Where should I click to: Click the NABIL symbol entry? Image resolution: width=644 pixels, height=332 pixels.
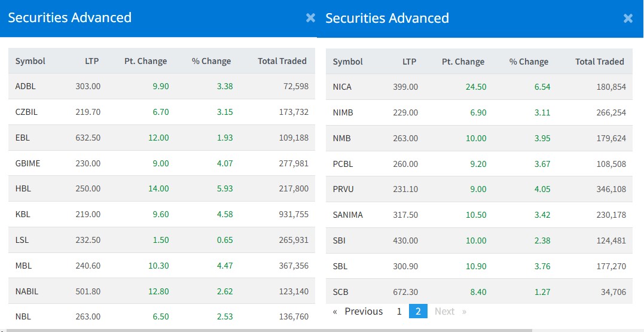(26, 291)
